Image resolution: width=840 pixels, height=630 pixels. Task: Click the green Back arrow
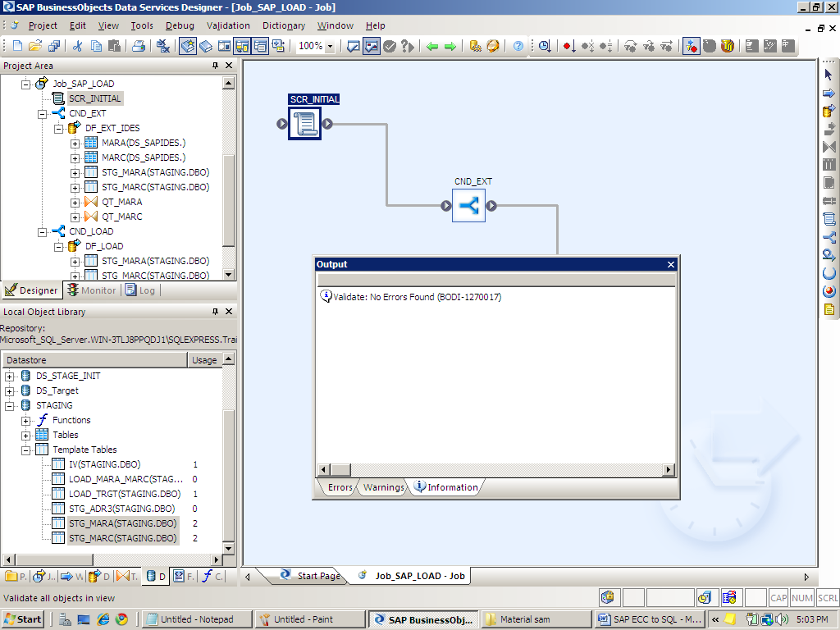[432, 47]
